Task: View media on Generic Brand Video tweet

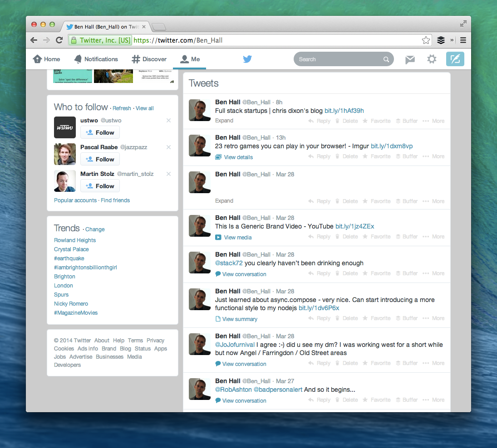Action: pos(233,238)
